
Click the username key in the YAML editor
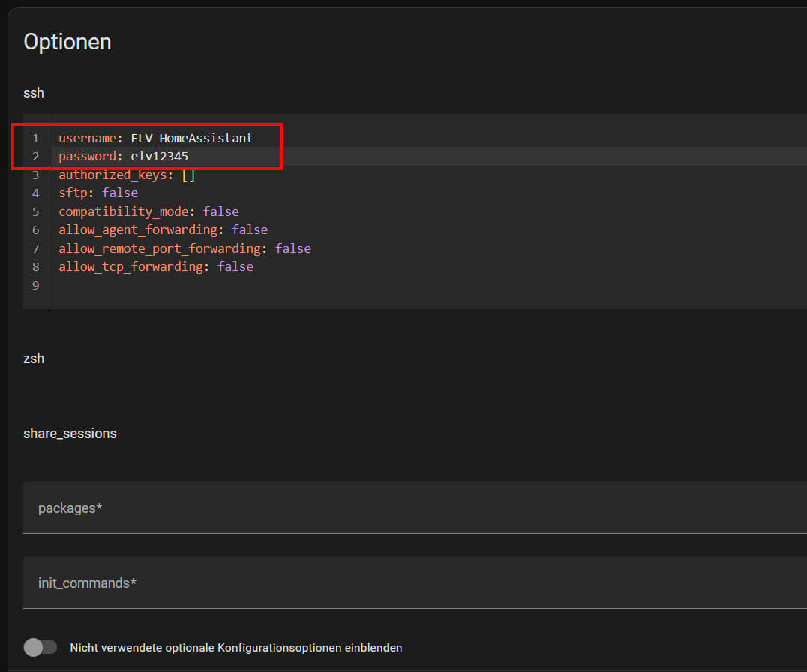(x=87, y=138)
